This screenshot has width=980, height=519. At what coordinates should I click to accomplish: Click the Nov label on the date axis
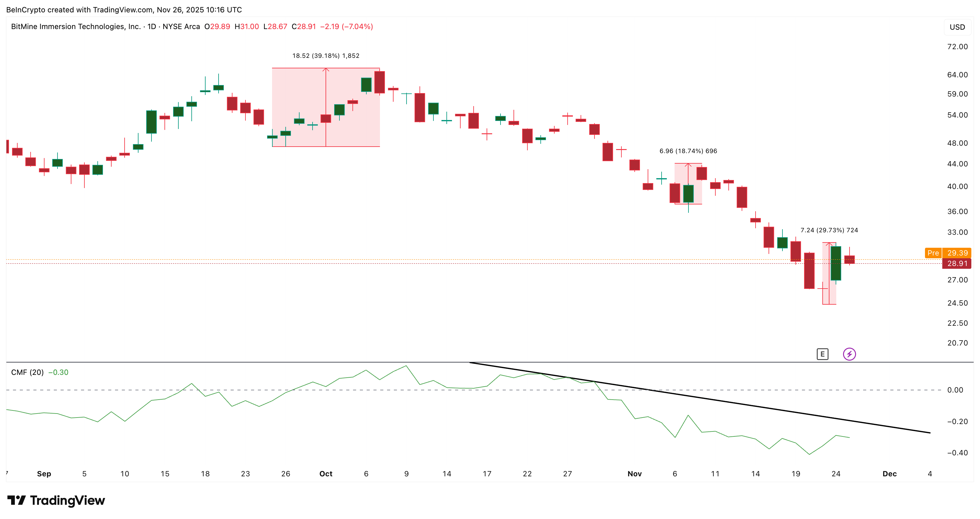click(x=635, y=474)
